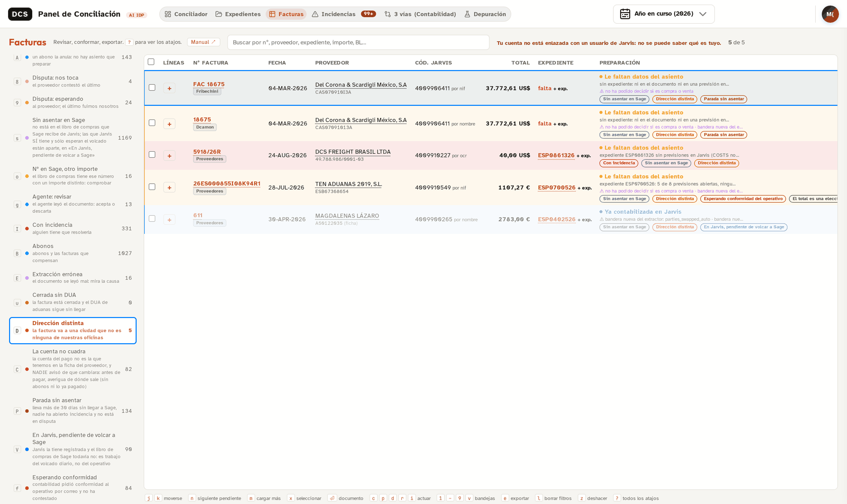Image resolution: width=847 pixels, height=504 pixels.
Task: Click the AI IDP badge
Action: [136, 15]
